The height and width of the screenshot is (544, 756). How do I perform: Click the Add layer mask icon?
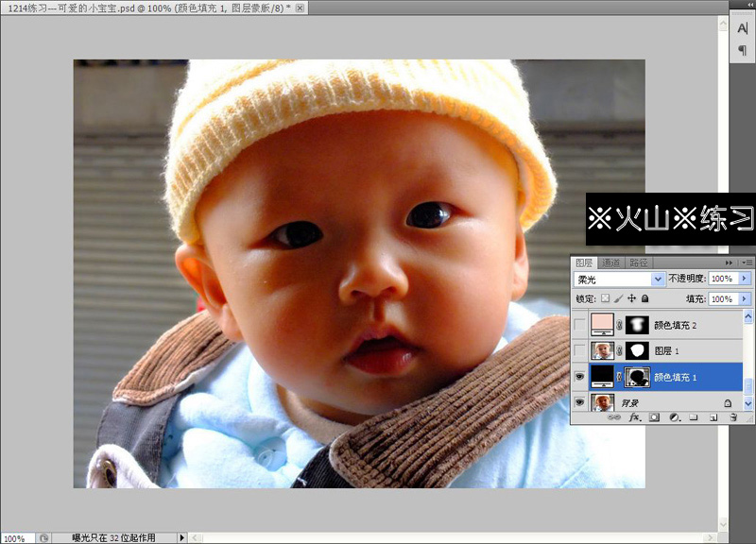click(x=652, y=418)
